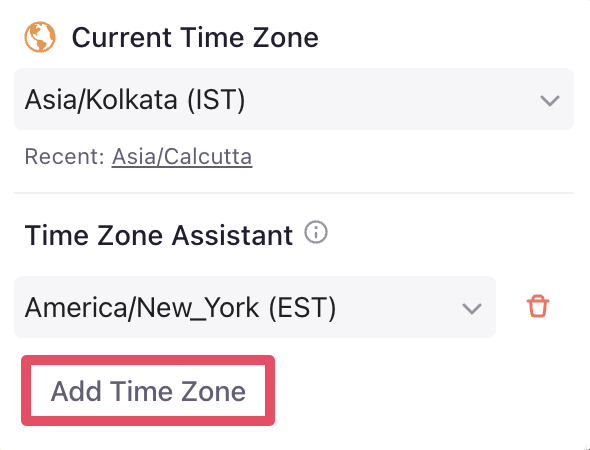Viewport: 590px width, 450px height.
Task: Delete the America/New_York time zone with trash icon
Action: tap(538, 306)
